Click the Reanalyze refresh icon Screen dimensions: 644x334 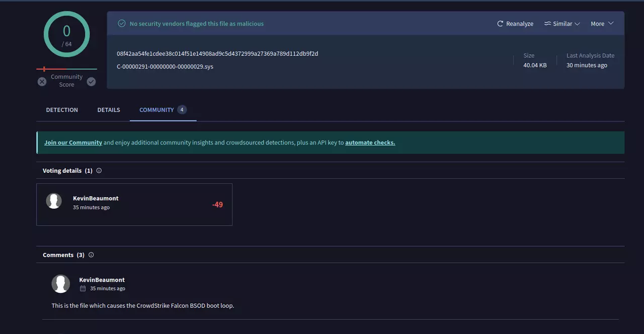coord(500,24)
